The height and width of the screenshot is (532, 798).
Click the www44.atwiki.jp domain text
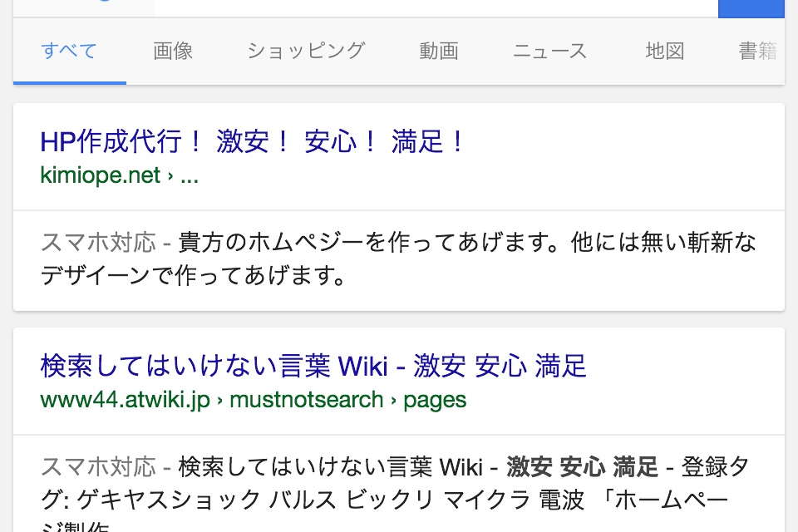coord(125,400)
